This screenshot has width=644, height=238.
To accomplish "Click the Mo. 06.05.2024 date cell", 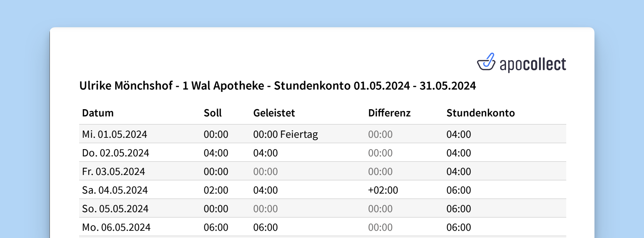I will (x=116, y=227).
